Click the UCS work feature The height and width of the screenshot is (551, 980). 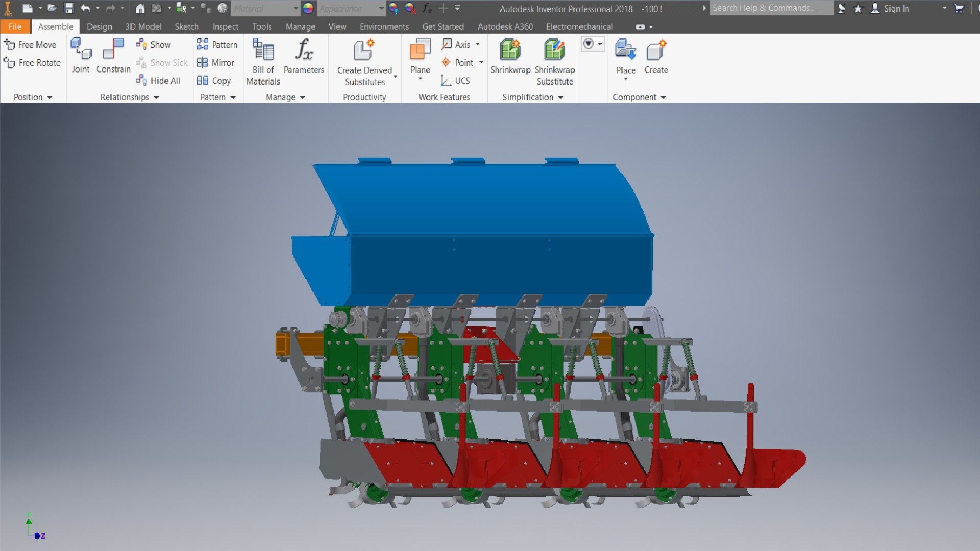[455, 81]
